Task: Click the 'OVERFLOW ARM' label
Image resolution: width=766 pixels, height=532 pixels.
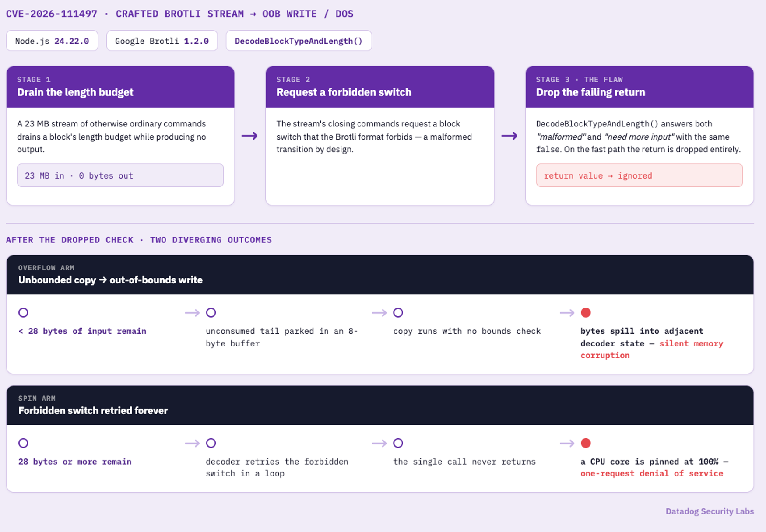Action: coord(46,268)
